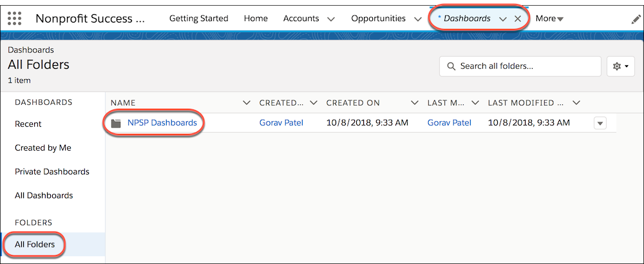
Task: Click the magnifier icon in search box
Action: click(x=451, y=66)
